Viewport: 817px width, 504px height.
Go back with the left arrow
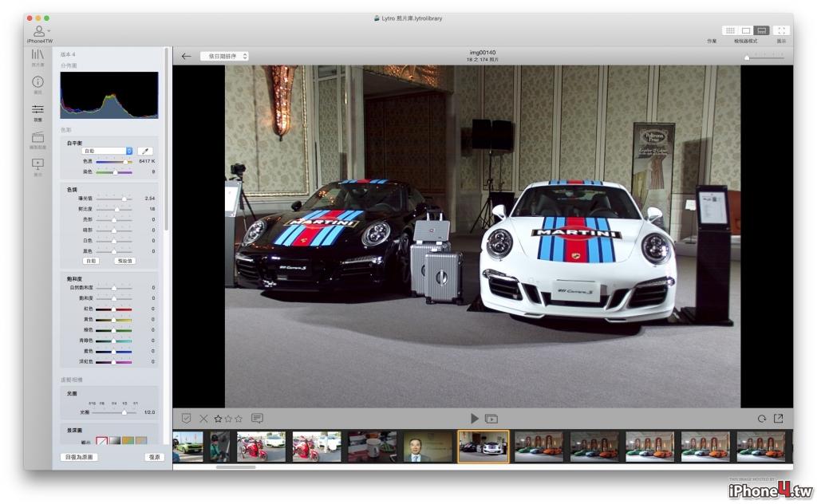tap(187, 57)
